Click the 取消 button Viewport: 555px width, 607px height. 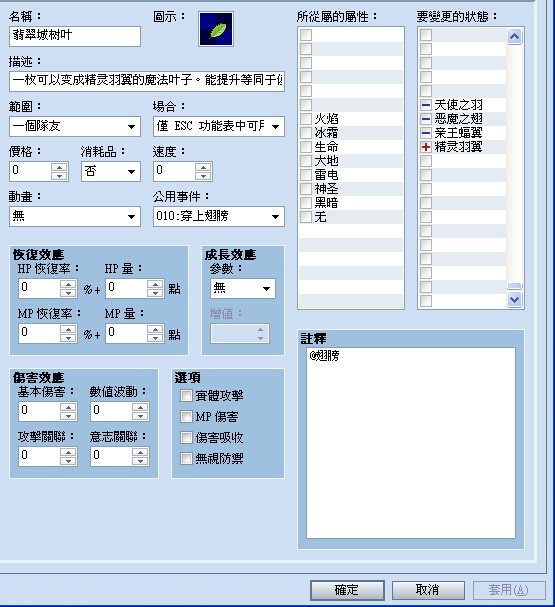pyautogui.click(x=428, y=590)
